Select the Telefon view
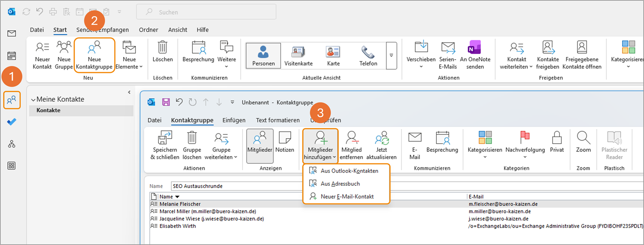This screenshot has width=644, height=245. click(368, 56)
